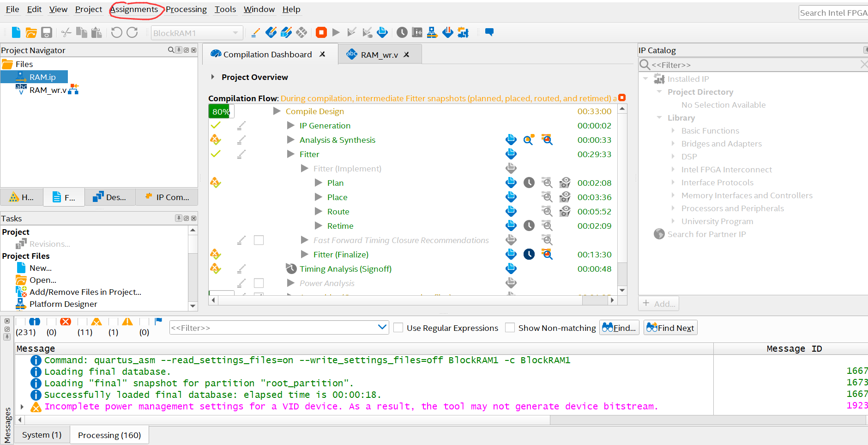Switch to the IP Components navigator tab
The width and height of the screenshot is (868, 445).
(x=167, y=197)
